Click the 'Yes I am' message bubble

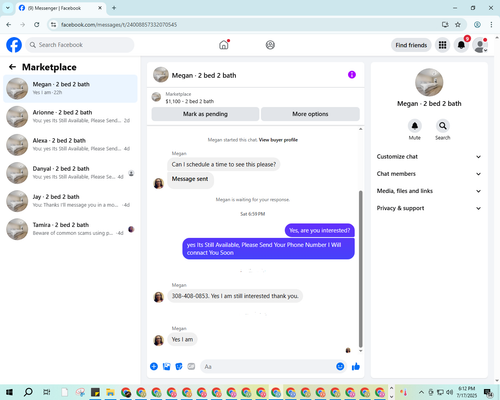[x=182, y=339]
